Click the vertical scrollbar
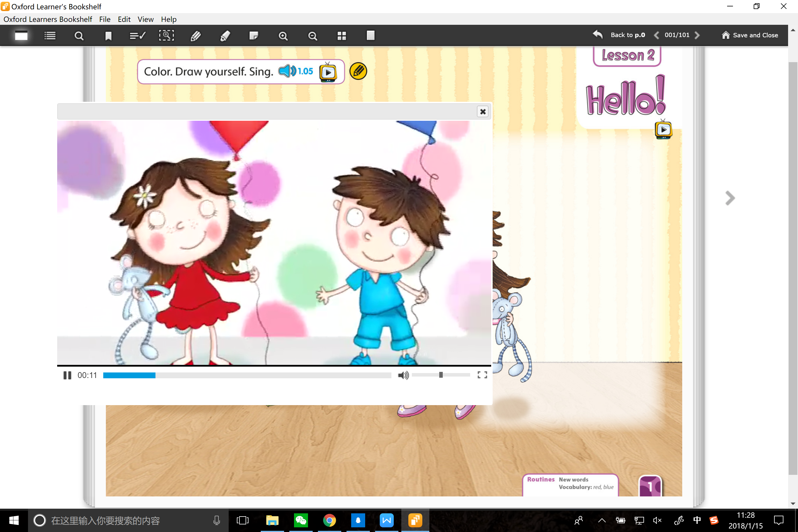Image resolution: width=798 pixels, height=532 pixels. click(793, 268)
